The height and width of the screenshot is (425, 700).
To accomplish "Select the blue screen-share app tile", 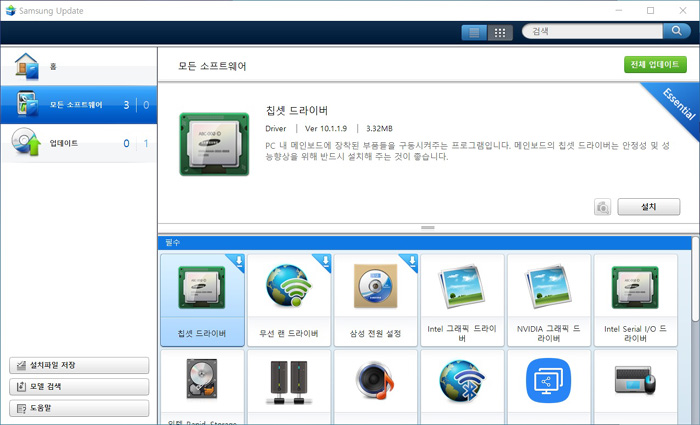I will click(x=549, y=387).
